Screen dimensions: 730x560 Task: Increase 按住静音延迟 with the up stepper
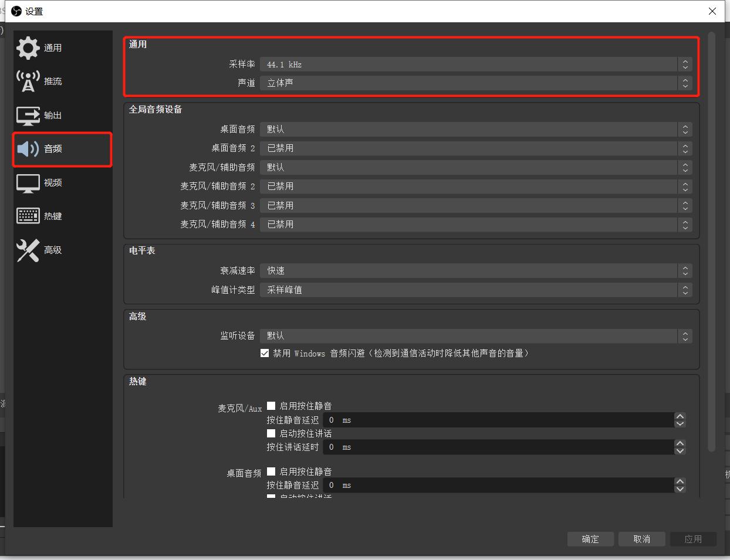680,417
